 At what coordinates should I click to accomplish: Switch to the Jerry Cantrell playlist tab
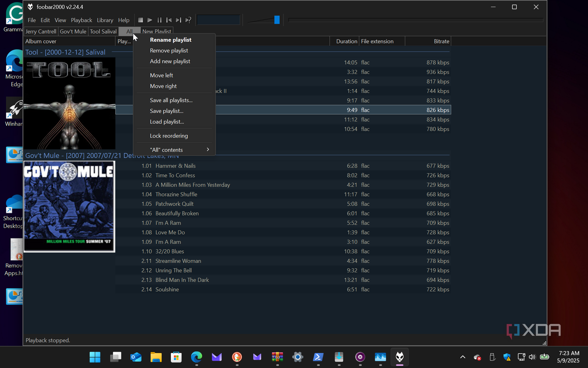[x=41, y=31]
